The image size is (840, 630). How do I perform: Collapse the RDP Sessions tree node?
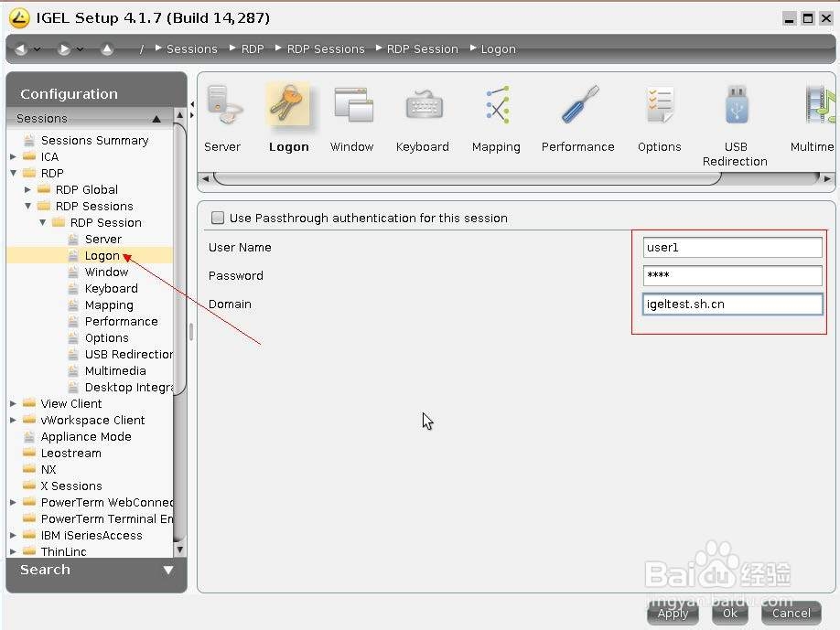tap(27, 206)
